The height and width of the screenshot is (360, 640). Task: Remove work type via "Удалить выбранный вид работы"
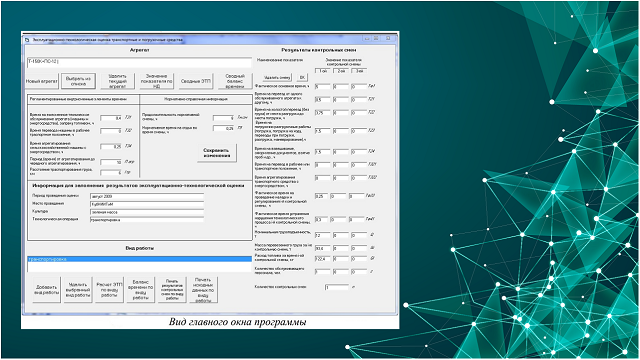tap(78, 290)
